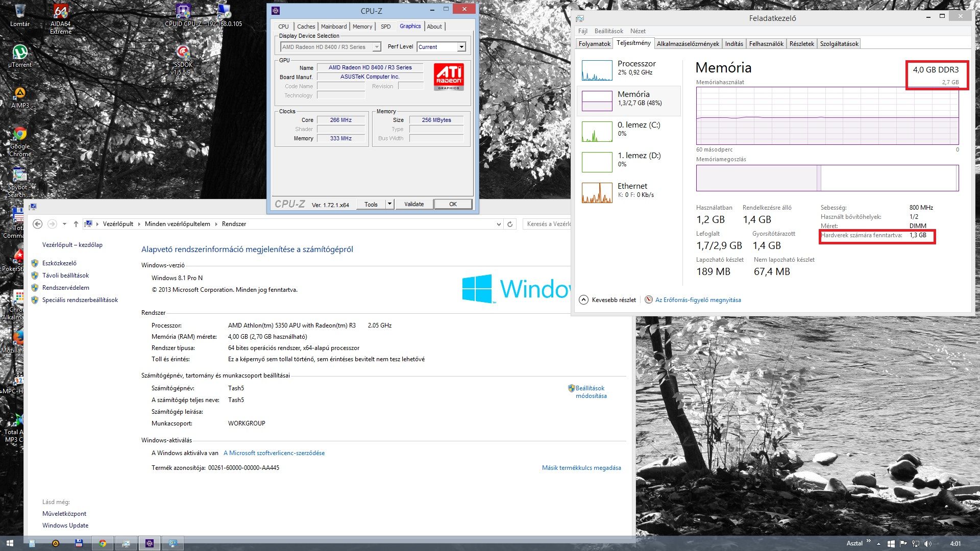Viewport: 980px width, 551px height.
Task: Open the Lomtár recycle bin icon
Action: [x=20, y=15]
